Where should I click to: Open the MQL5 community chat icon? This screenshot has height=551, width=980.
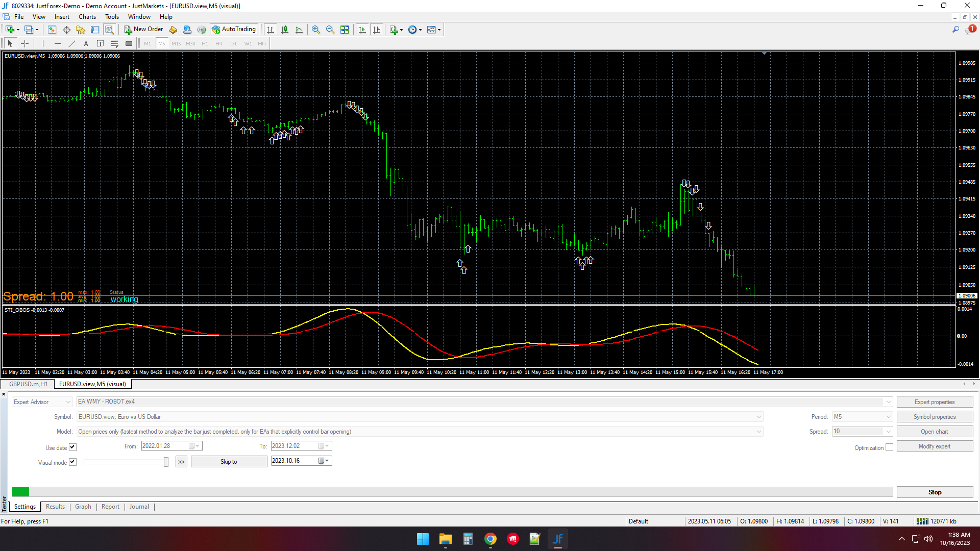coord(187,30)
